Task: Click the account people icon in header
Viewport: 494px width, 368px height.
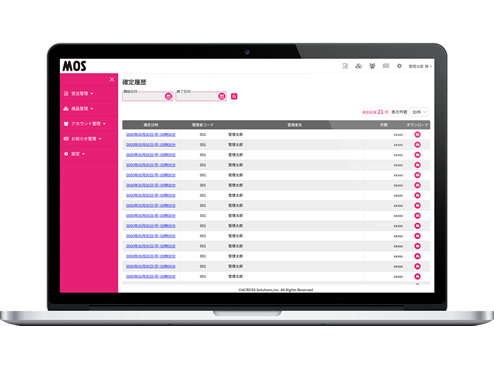Action: pos(372,66)
